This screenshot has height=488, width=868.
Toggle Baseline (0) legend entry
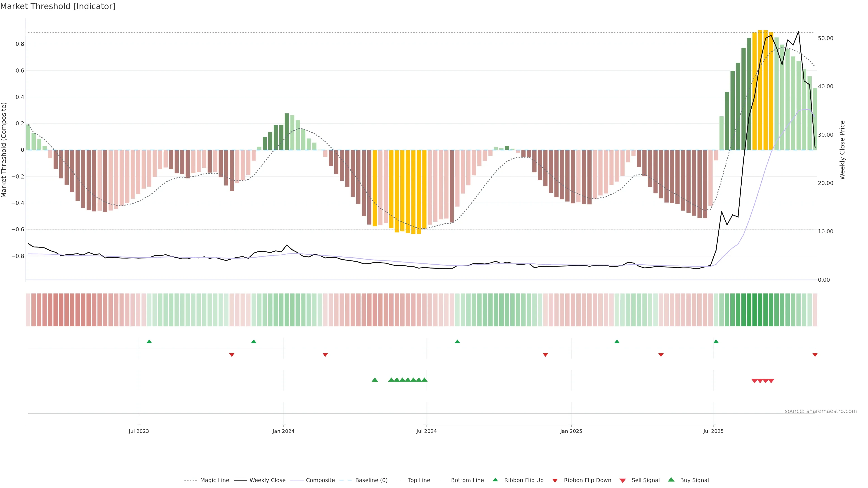click(371, 480)
